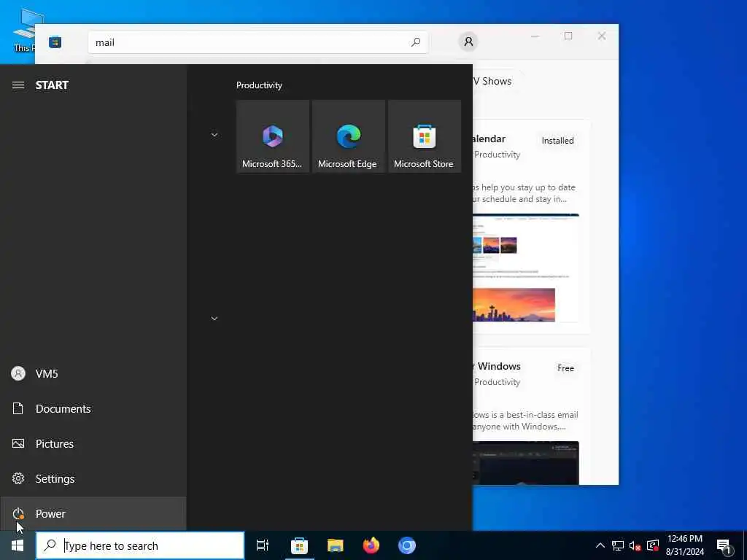
Task: Open Task View from the taskbar
Action: (x=263, y=545)
